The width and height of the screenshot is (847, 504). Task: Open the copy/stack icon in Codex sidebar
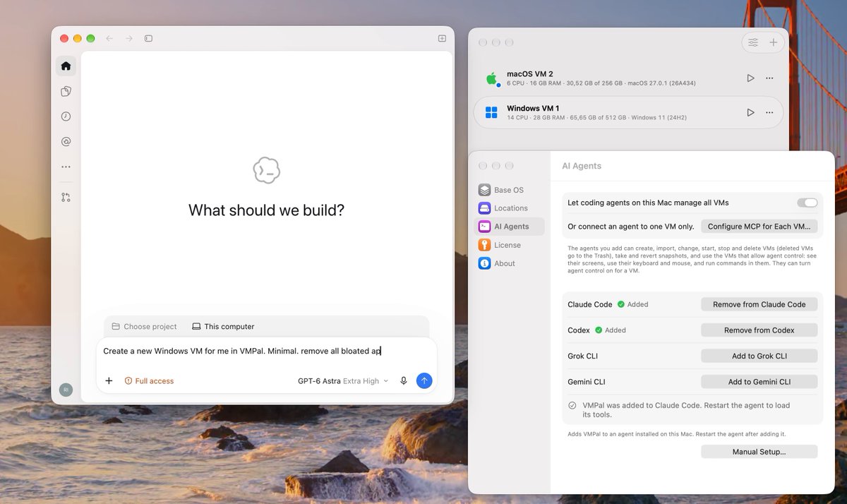click(x=66, y=92)
